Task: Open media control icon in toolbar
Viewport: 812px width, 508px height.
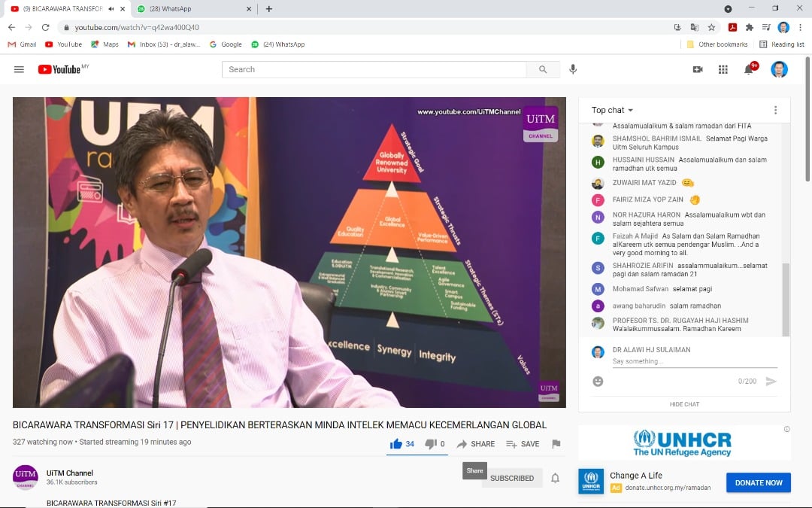Action: (766, 28)
